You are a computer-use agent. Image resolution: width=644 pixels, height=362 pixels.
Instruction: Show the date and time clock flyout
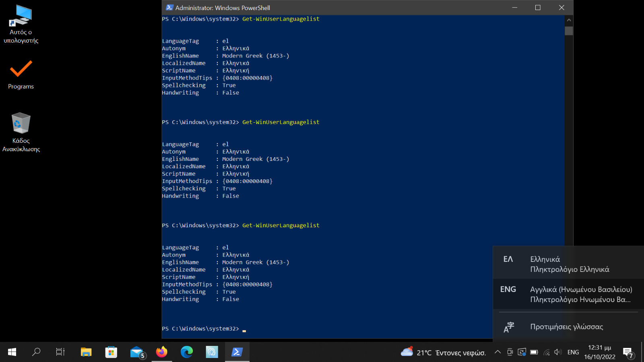click(600, 352)
